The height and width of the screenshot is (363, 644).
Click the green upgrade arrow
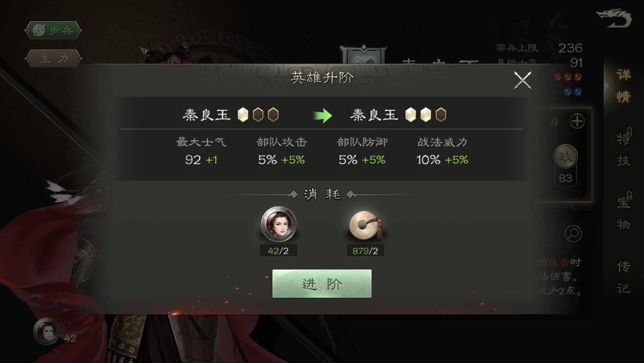click(323, 115)
